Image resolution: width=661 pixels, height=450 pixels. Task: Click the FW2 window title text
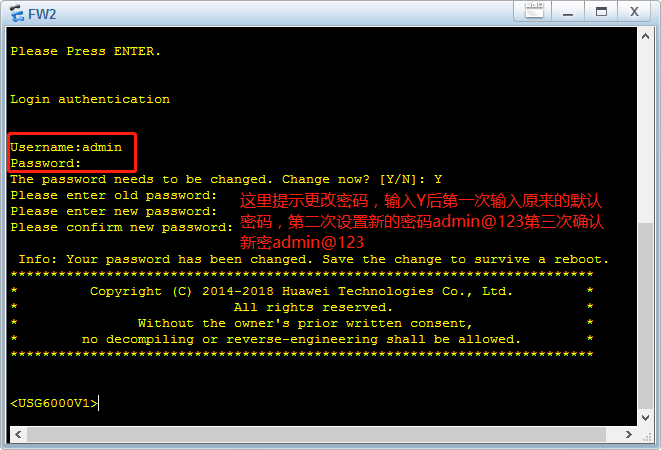pos(42,14)
